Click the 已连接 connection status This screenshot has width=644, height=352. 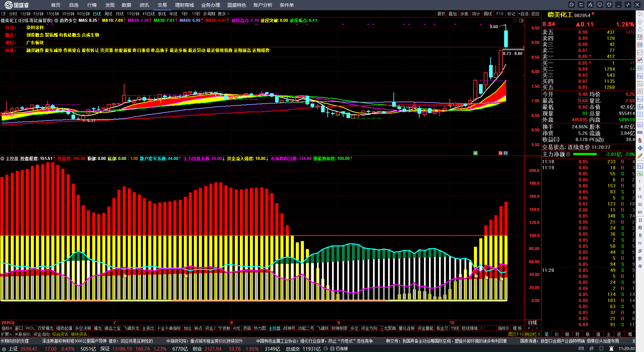(x=342, y=349)
